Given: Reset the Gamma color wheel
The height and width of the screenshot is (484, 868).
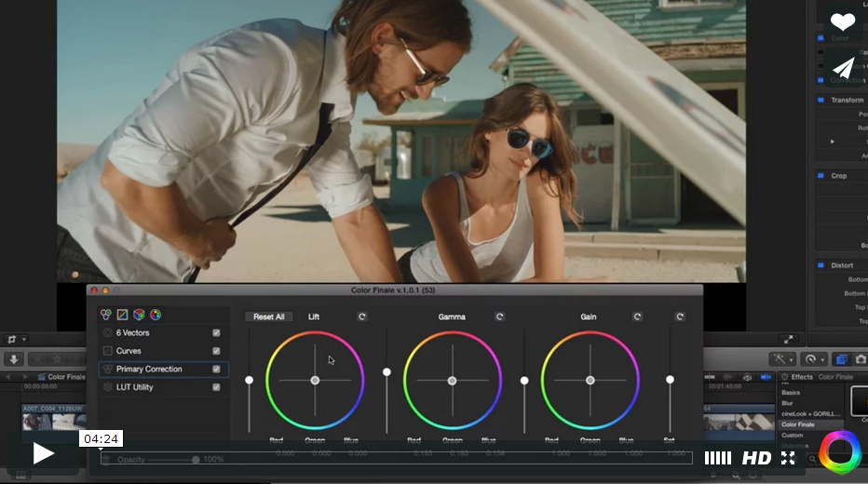Looking at the screenshot, I should (500, 316).
